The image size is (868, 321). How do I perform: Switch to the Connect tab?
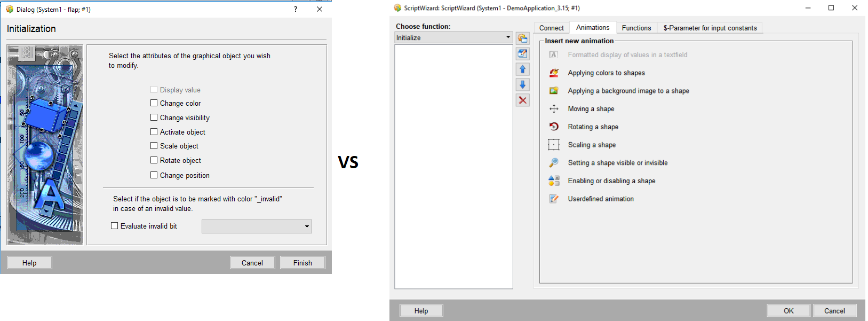tap(551, 28)
